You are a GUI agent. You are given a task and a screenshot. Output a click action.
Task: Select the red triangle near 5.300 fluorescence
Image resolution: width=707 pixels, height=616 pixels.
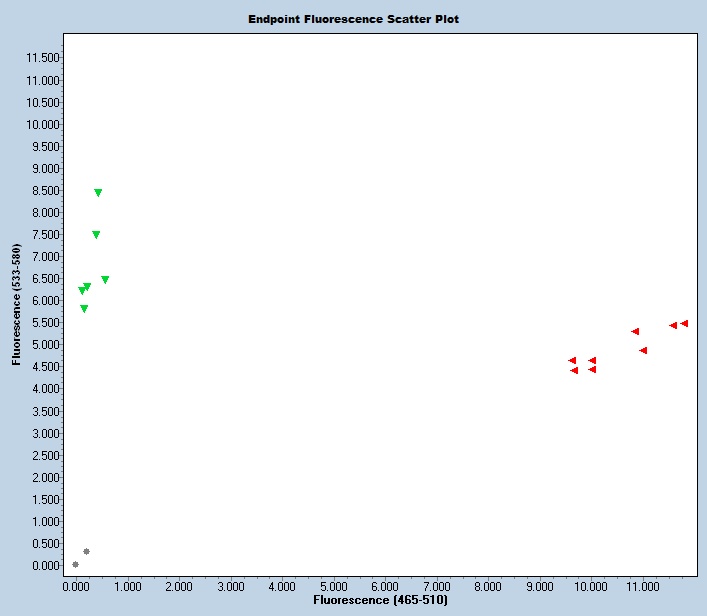point(635,332)
